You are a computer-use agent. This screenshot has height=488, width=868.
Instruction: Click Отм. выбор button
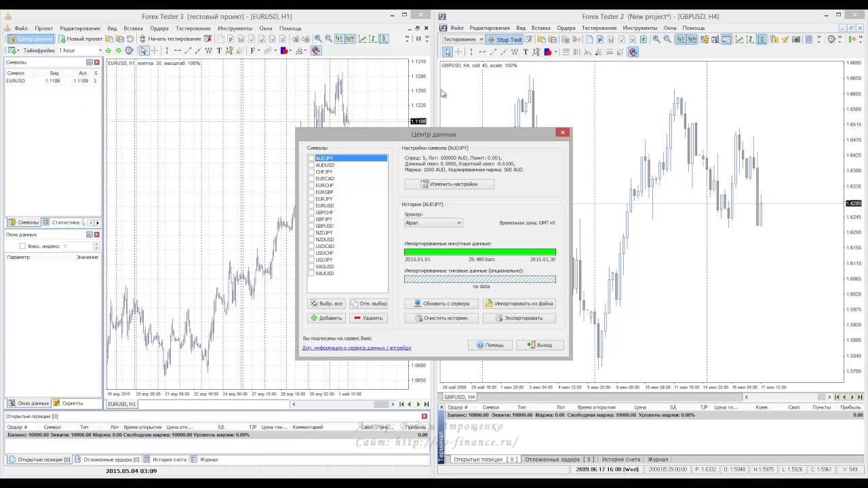tap(368, 304)
